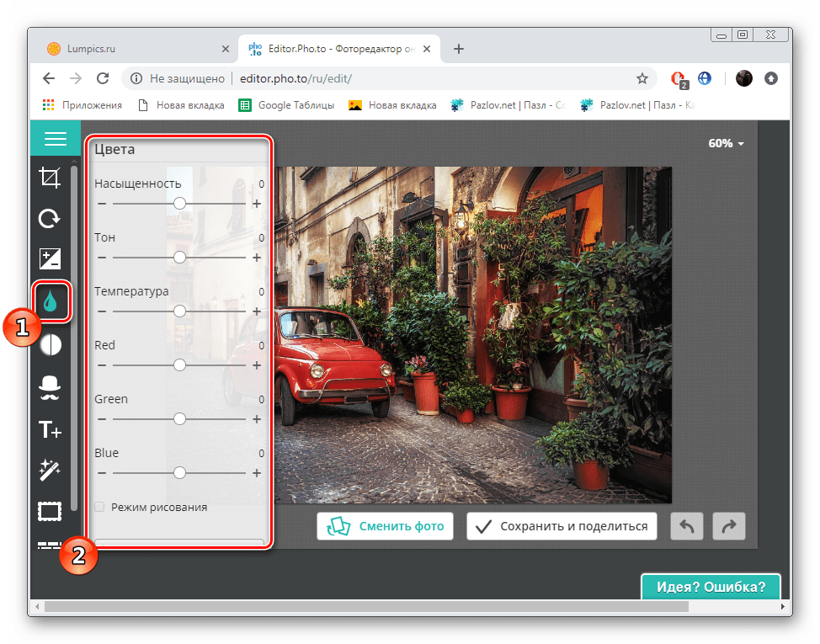Redo the last edit
The image size is (820, 644).
[x=728, y=526]
